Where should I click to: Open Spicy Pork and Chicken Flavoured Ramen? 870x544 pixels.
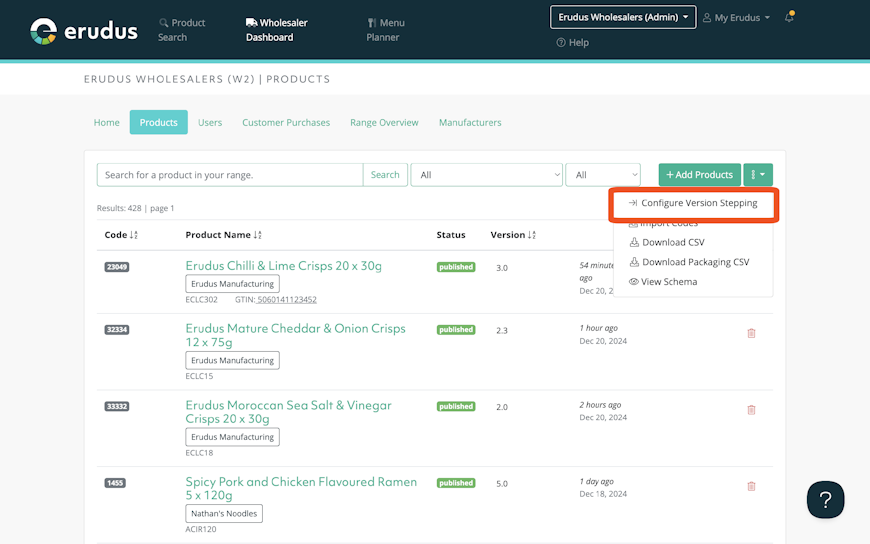click(301, 488)
